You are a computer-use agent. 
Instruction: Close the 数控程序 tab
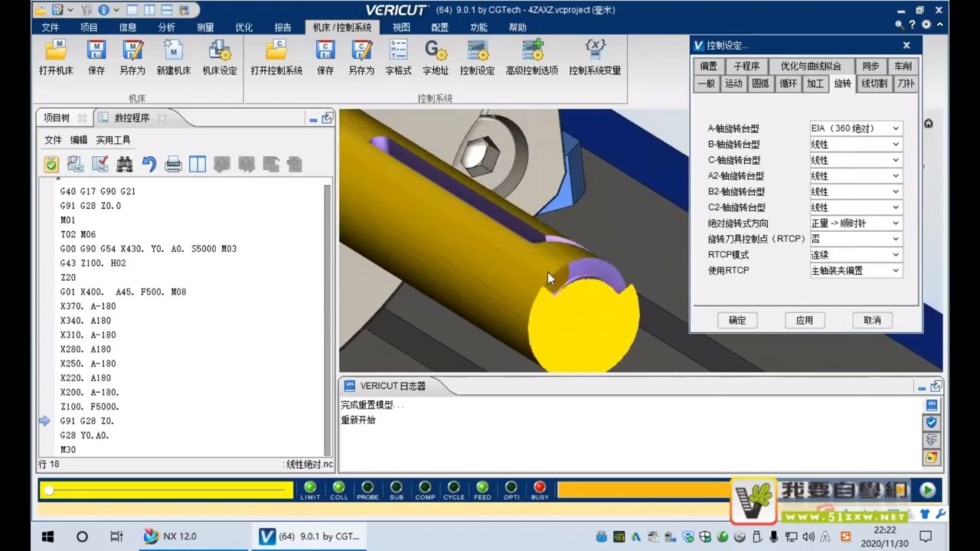[x=162, y=118]
